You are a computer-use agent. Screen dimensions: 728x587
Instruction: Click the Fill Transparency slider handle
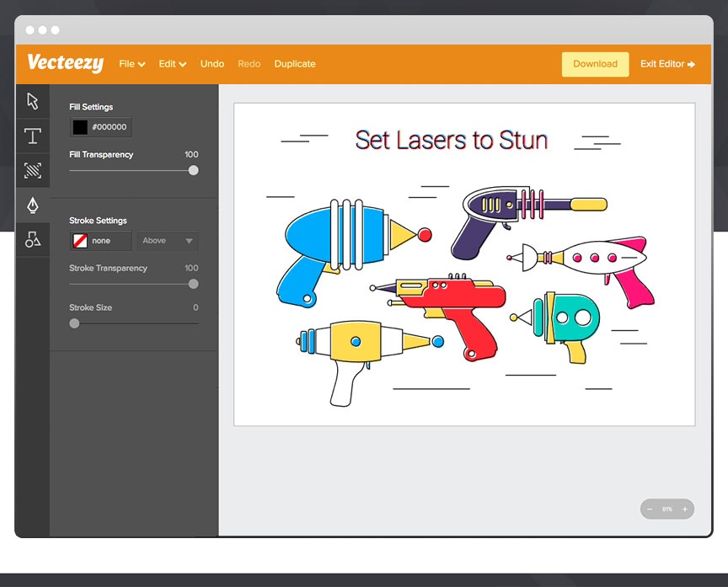tap(194, 170)
